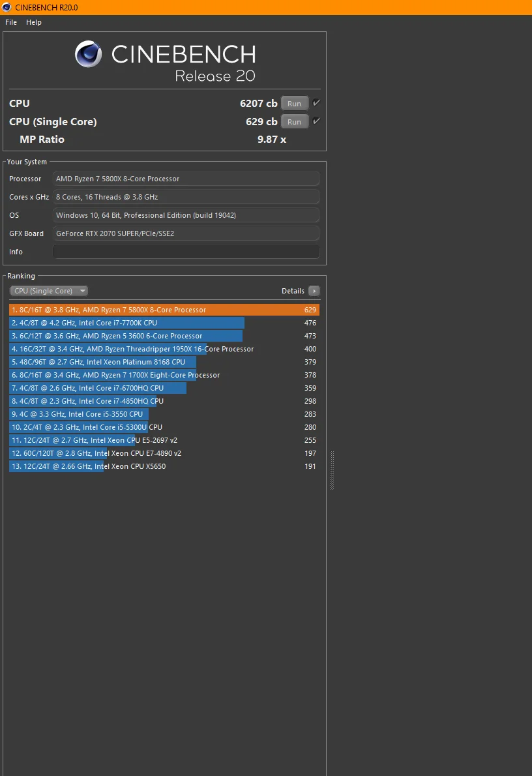Viewport: 532px width, 776px height.
Task: Click the Details label in Ranking
Action: (293, 291)
